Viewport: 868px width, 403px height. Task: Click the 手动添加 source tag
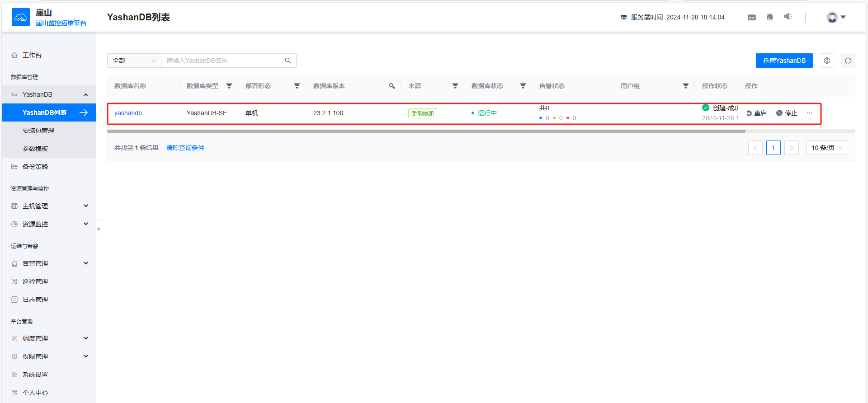(x=423, y=113)
